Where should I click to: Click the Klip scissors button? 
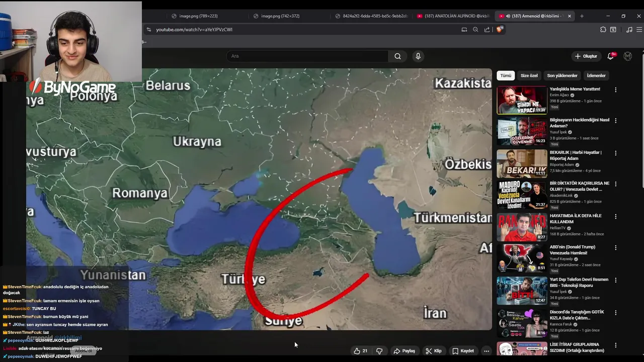(x=434, y=351)
